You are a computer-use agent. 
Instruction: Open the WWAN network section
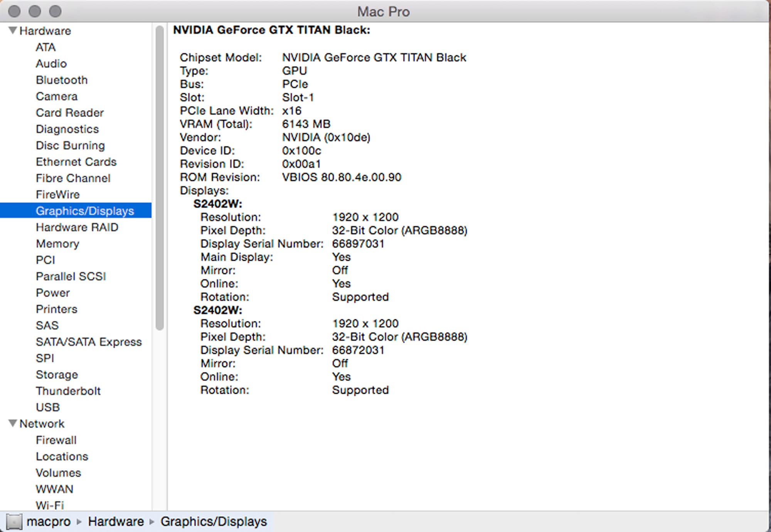(x=54, y=489)
